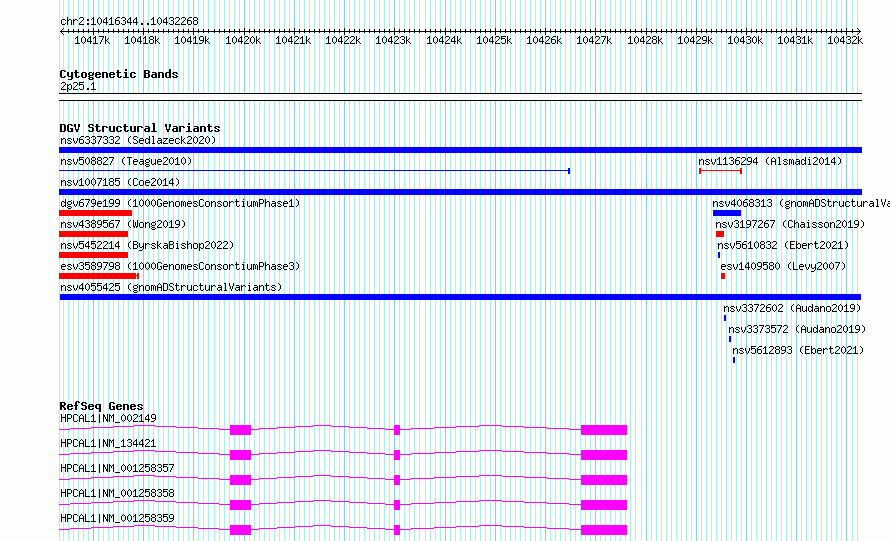Select the red bar under dgv679e199

coord(95,213)
